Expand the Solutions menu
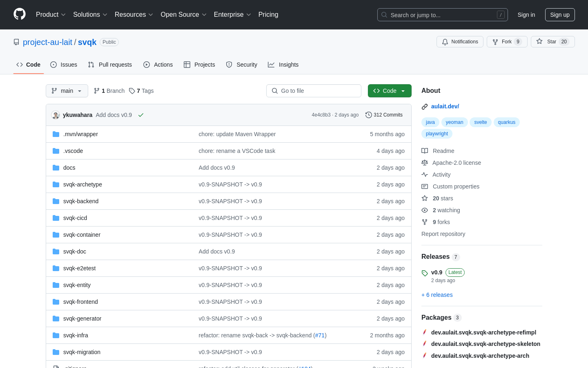 click(x=90, y=15)
